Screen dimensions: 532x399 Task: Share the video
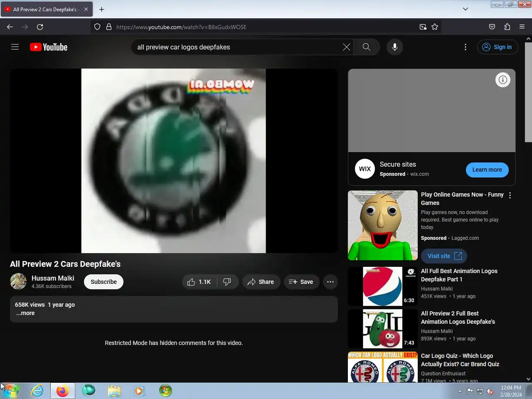pos(261,282)
